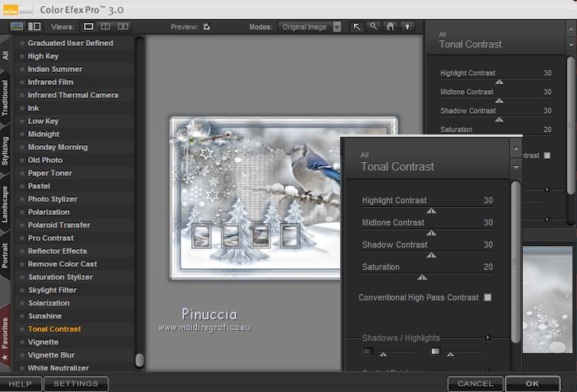Click the star next to Infrared Film
The image size is (577, 392).
point(22,82)
